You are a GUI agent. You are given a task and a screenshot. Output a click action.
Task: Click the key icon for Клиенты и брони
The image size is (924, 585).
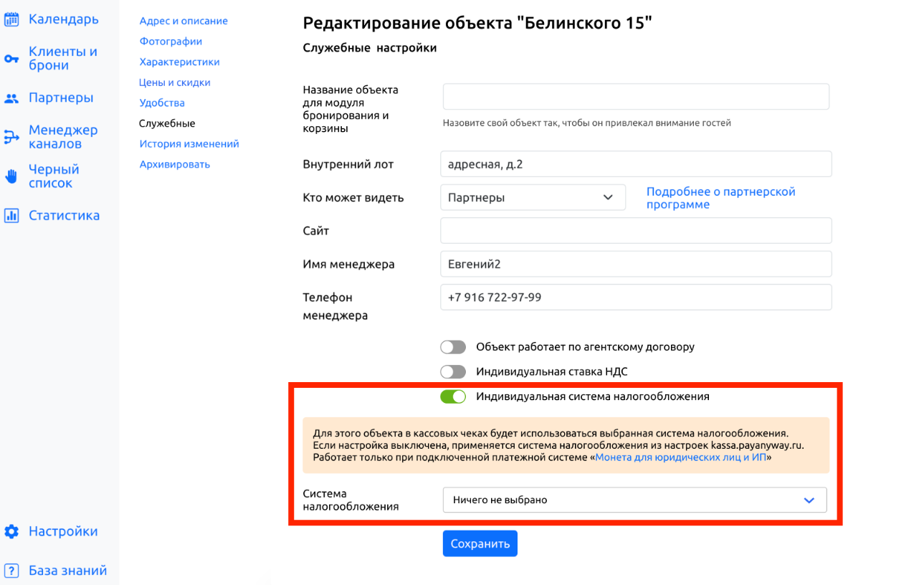[11, 59]
